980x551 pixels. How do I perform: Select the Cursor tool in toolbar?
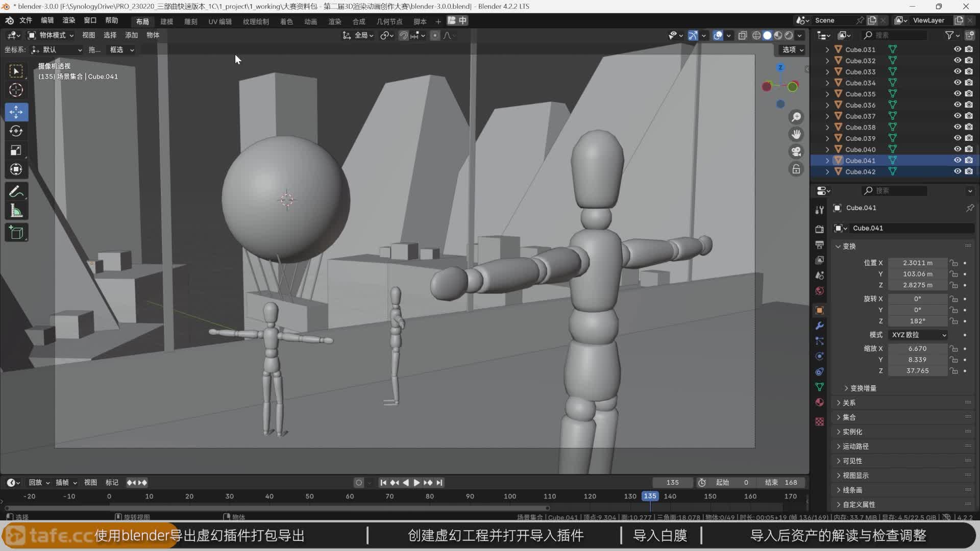(16, 90)
